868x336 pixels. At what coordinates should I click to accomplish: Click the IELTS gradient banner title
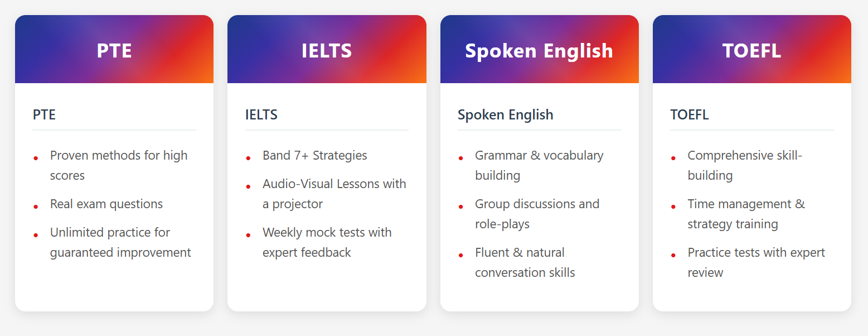pos(327,51)
